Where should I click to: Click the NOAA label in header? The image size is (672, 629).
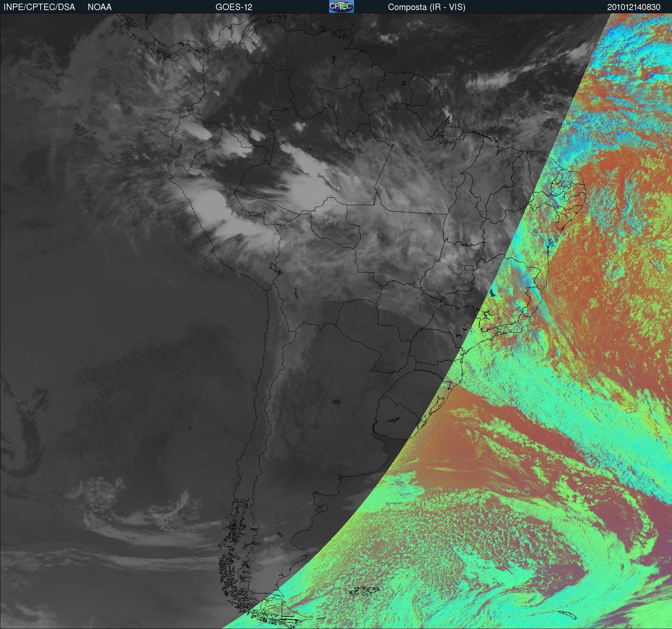click(100, 7)
